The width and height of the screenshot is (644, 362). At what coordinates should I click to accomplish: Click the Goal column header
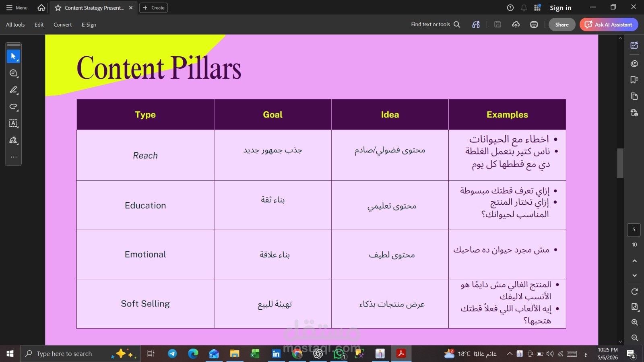tap(273, 115)
